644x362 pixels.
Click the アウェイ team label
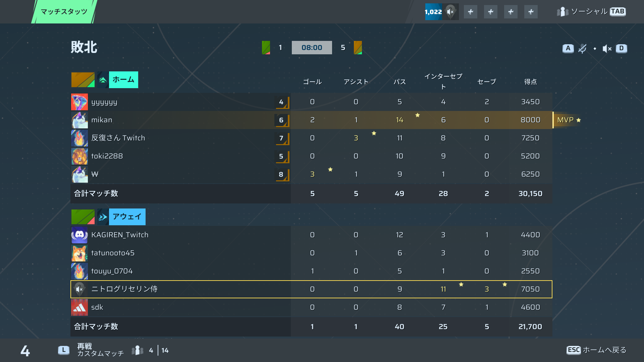tap(127, 217)
